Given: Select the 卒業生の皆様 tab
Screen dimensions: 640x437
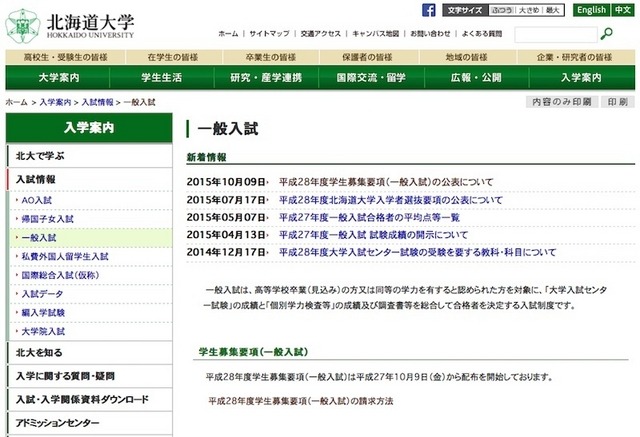Looking at the screenshot, I should [271, 57].
